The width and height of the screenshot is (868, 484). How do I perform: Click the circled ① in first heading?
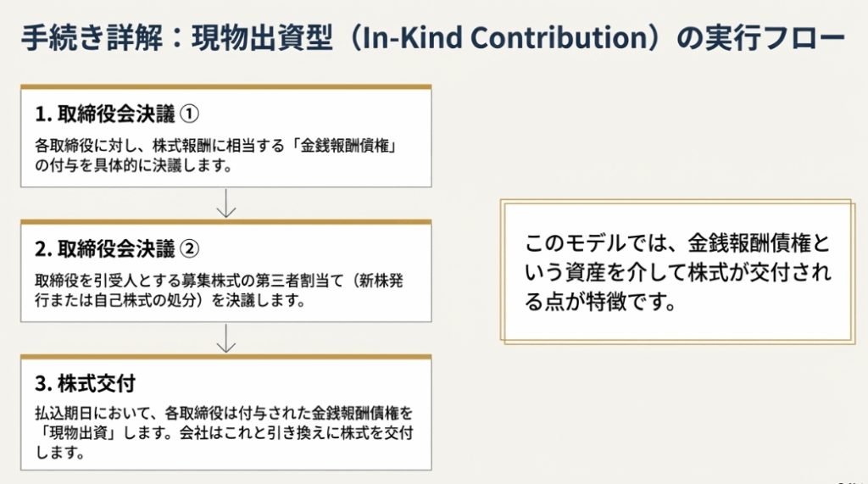(x=190, y=114)
